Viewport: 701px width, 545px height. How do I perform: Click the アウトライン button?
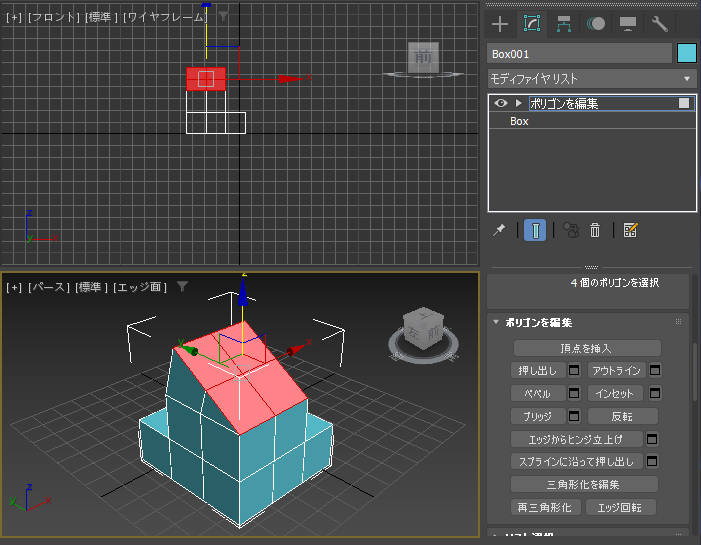[617, 370]
